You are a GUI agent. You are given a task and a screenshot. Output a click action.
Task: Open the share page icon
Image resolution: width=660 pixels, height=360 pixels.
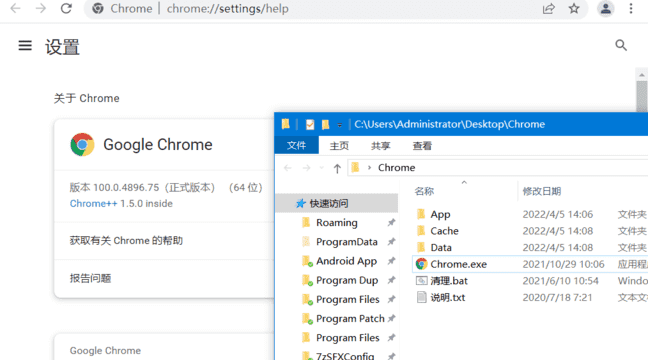(x=548, y=8)
